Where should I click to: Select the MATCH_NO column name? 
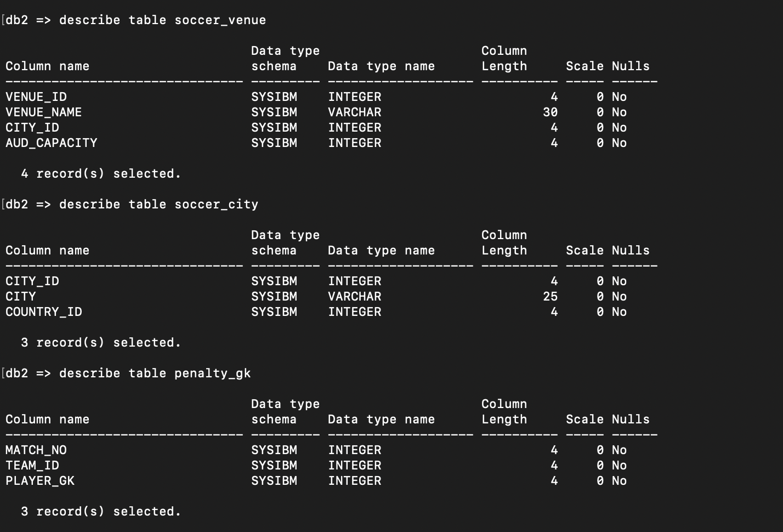36,450
